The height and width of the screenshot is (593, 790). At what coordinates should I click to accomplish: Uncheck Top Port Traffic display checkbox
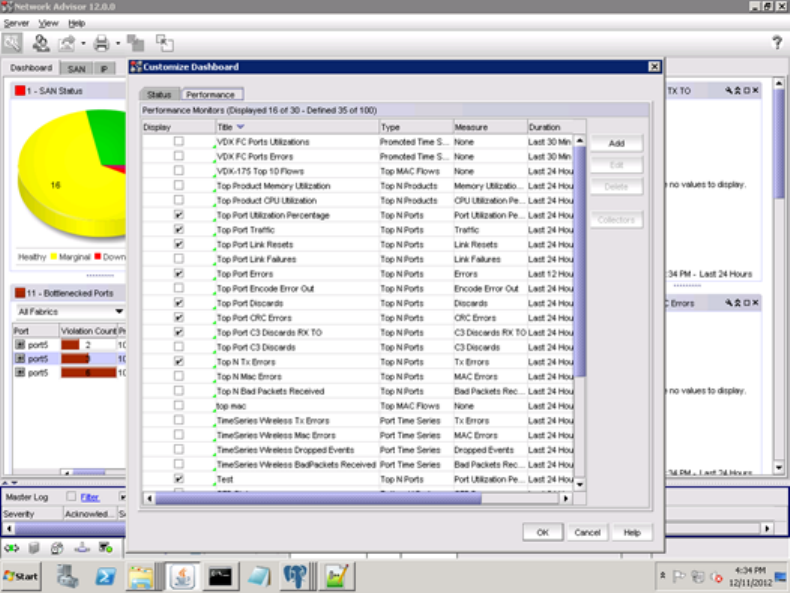[179, 230]
